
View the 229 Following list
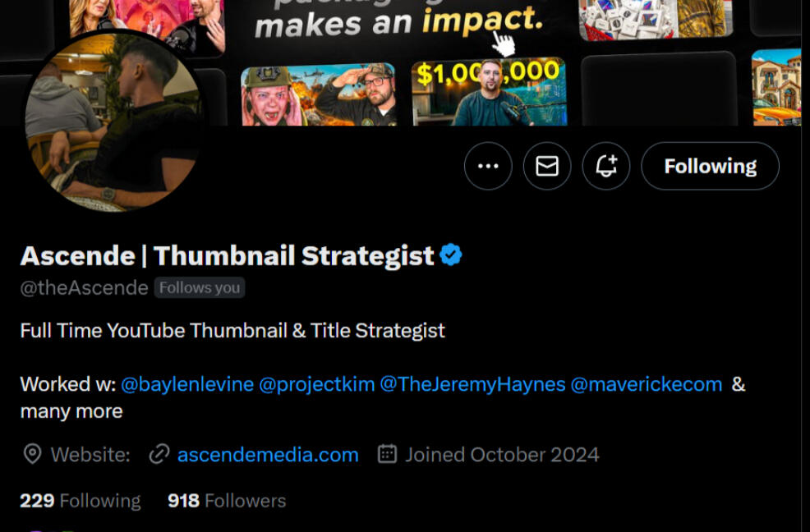coord(80,501)
